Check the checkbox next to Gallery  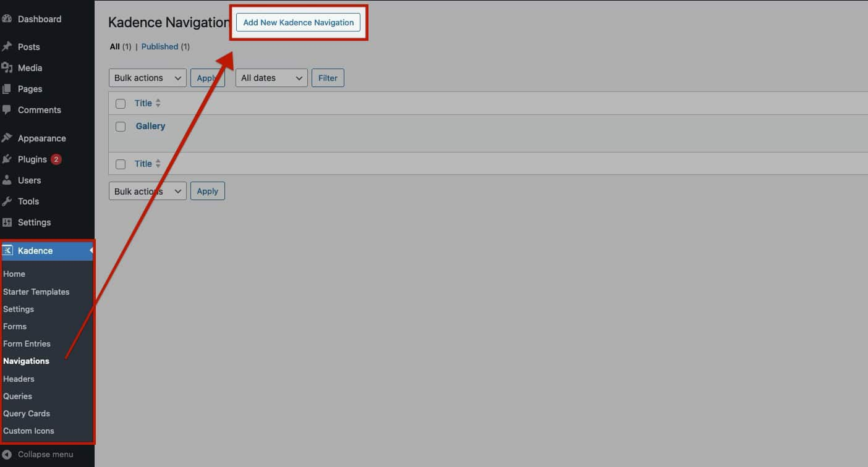click(121, 127)
